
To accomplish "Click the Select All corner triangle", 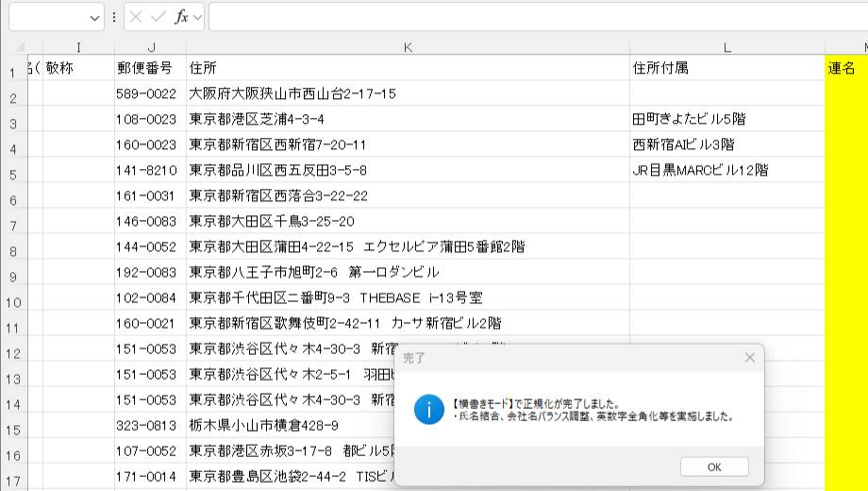I will 19,47.
